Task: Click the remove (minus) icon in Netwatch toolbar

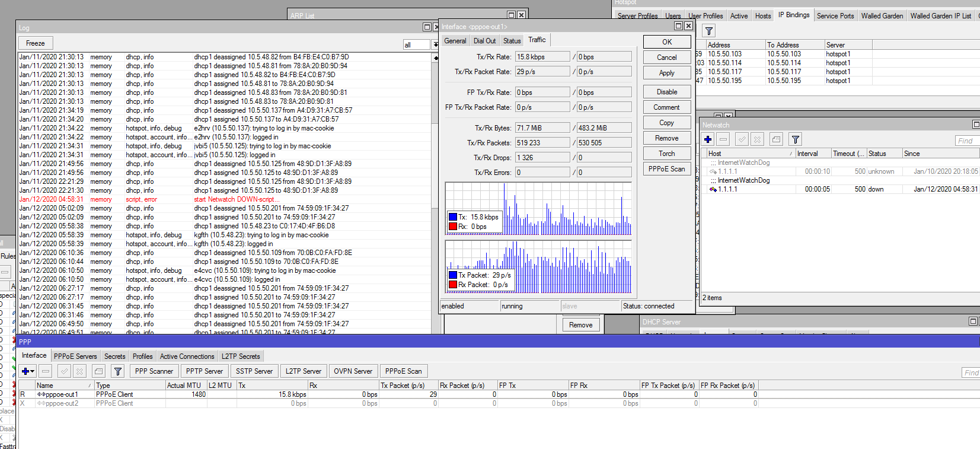Action: click(723, 139)
